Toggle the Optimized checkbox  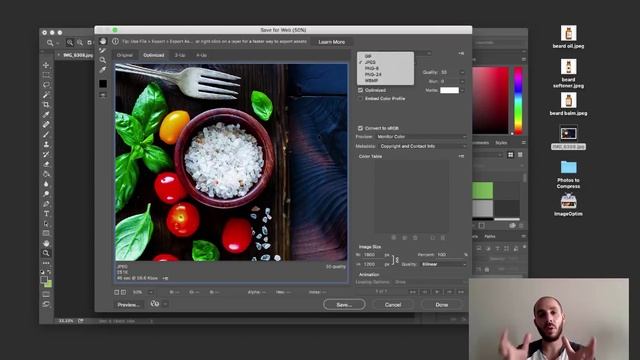360,90
